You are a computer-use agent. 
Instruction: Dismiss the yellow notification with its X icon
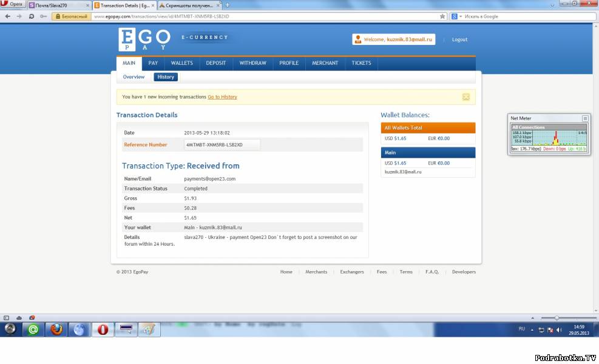(x=465, y=97)
